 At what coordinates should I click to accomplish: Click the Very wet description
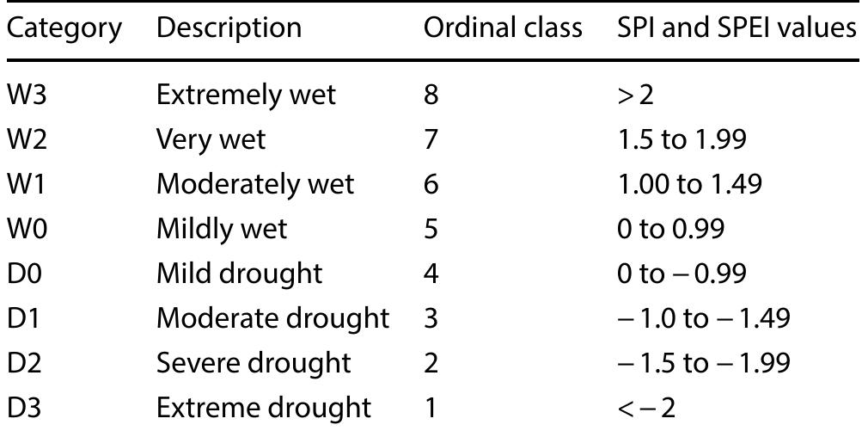pyautogui.click(x=211, y=138)
